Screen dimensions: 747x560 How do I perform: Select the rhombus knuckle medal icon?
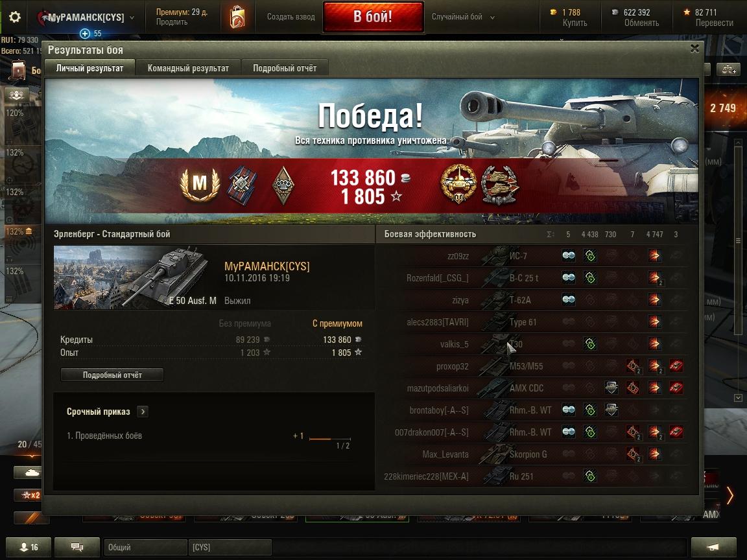[x=283, y=185]
